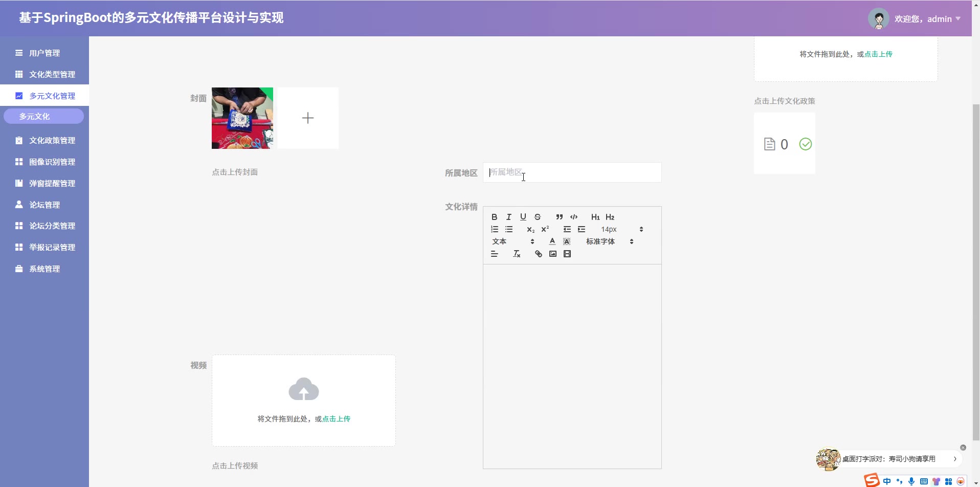Open 图像识别管理 in the sidebar
980x487 pixels.
(44, 162)
